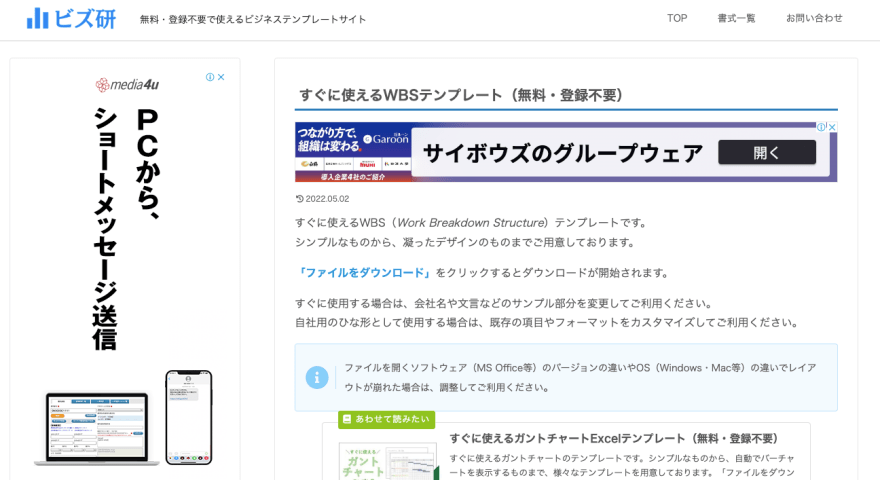
Task: Click the update history clock icon
Action: pyautogui.click(x=300, y=199)
